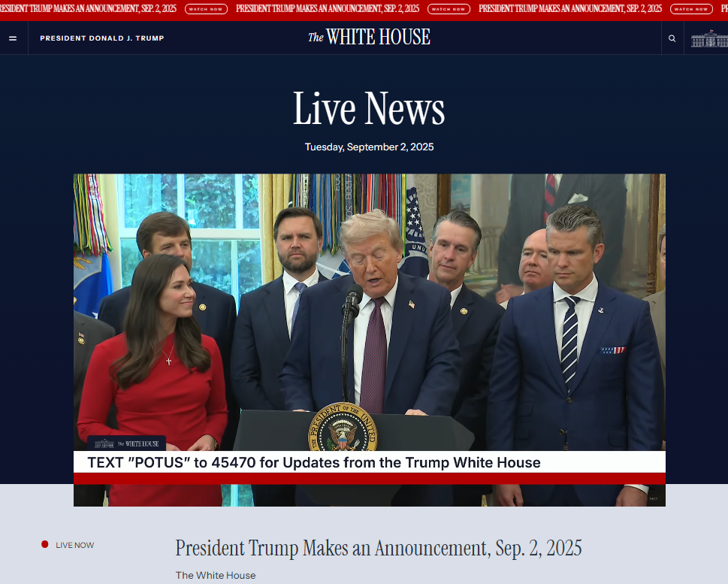The height and width of the screenshot is (584, 728).
Task: Open the President Donald J. Trump link
Action: tap(102, 38)
